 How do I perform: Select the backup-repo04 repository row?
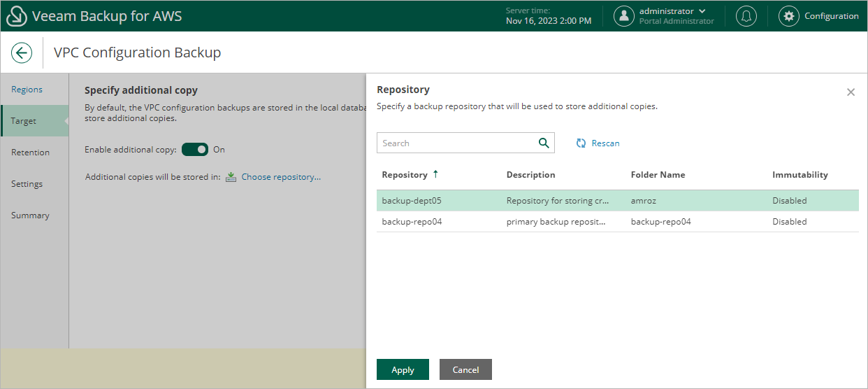[x=617, y=222]
